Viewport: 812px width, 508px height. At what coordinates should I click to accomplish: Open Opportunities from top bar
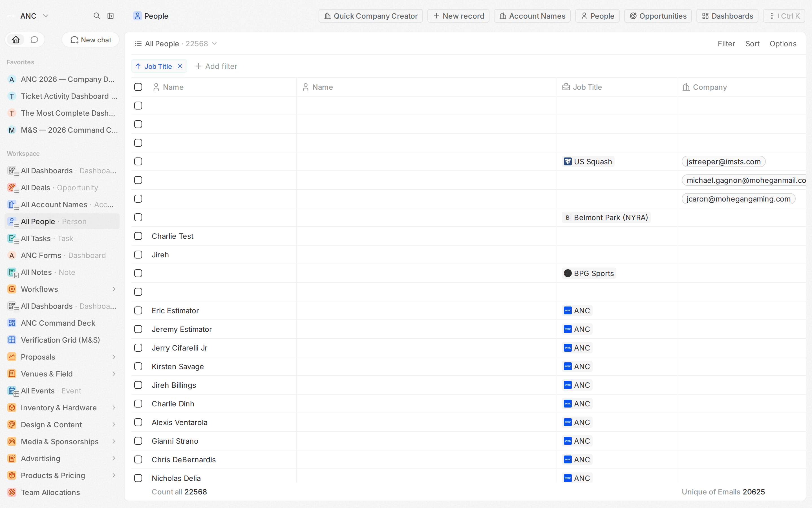click(658, 16)
